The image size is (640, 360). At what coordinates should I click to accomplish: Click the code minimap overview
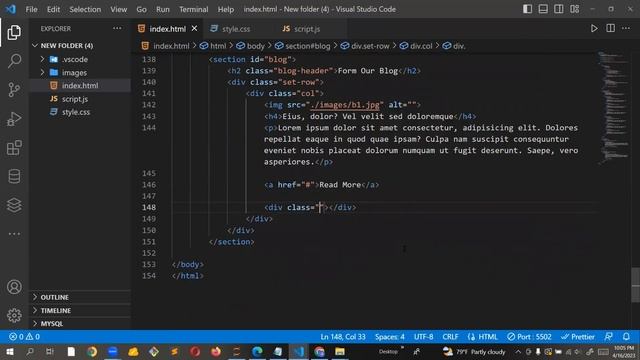[x=613, y=107]
